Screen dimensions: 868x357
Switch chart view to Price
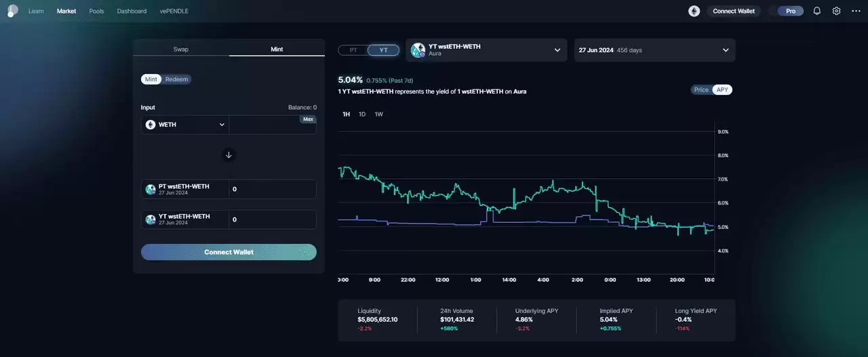pos(701,89)
